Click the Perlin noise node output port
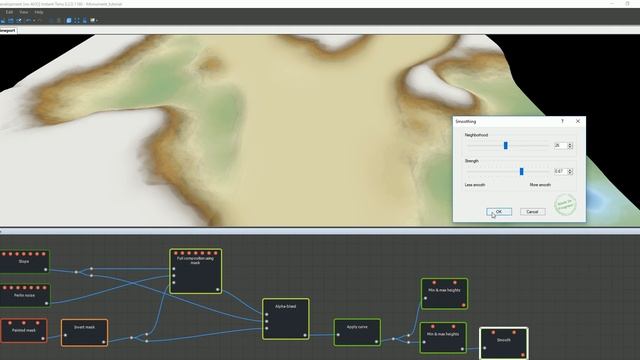The height and width of the screenshot is (360, 640). point(46,303)
